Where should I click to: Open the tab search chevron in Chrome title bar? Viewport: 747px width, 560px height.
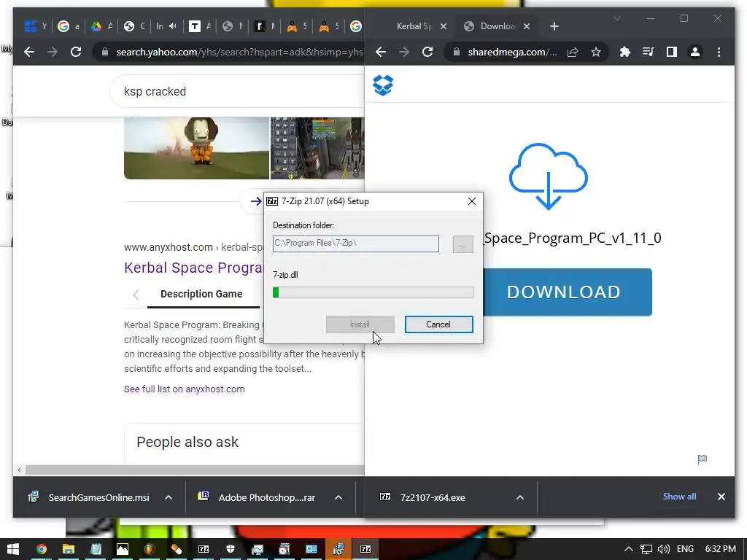(x=617, y=18)
